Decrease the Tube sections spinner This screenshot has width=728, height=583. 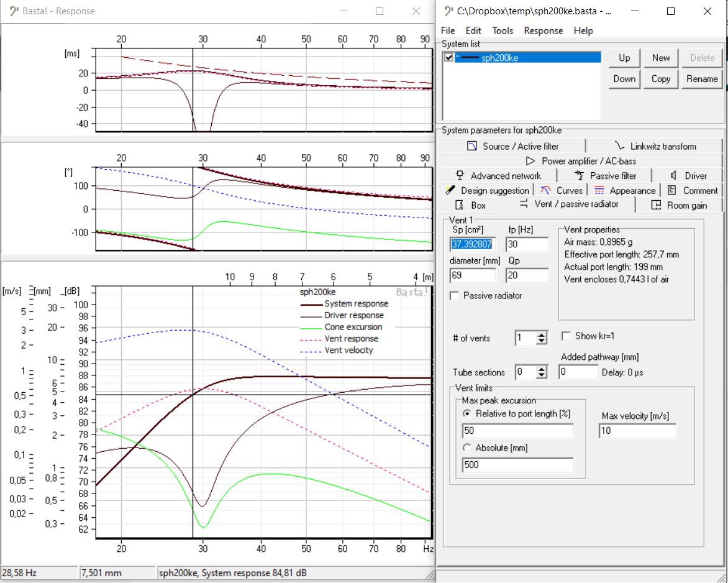click(542, 375)
